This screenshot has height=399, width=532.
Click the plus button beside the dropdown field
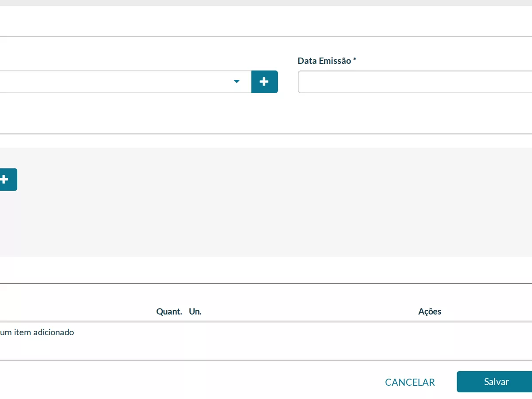tap(265, 82)
